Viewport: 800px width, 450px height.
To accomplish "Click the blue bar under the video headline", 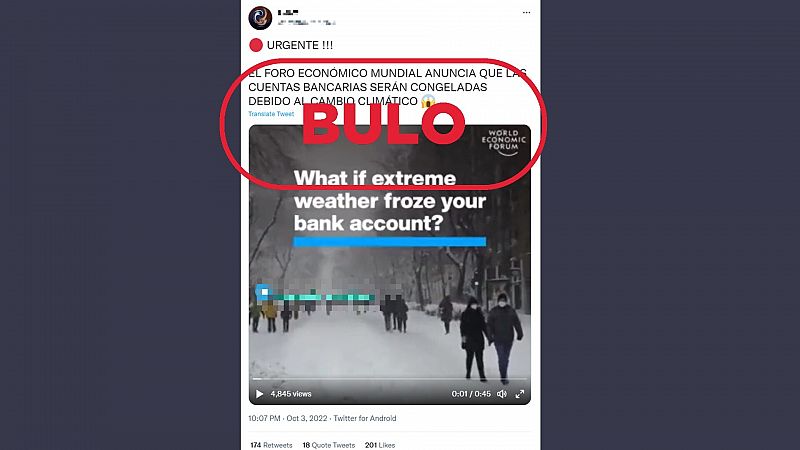I will (x=390, y=241).
